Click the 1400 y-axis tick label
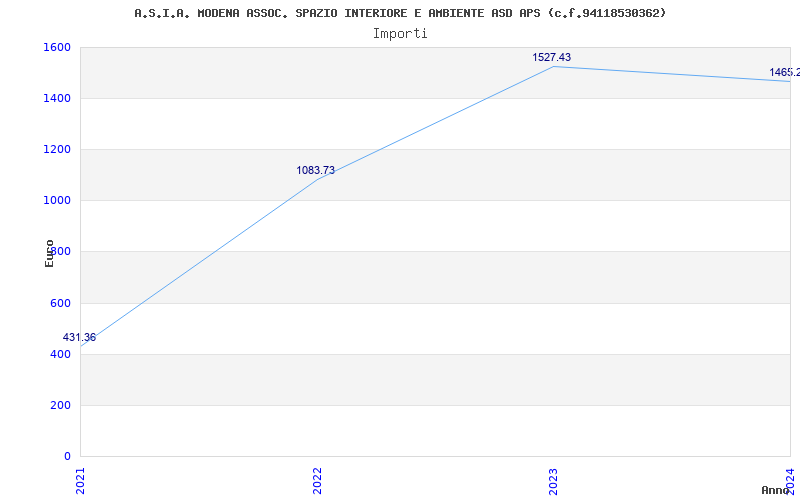The width and height of the screenshot is (800, 500). click(x=57, y=98)
